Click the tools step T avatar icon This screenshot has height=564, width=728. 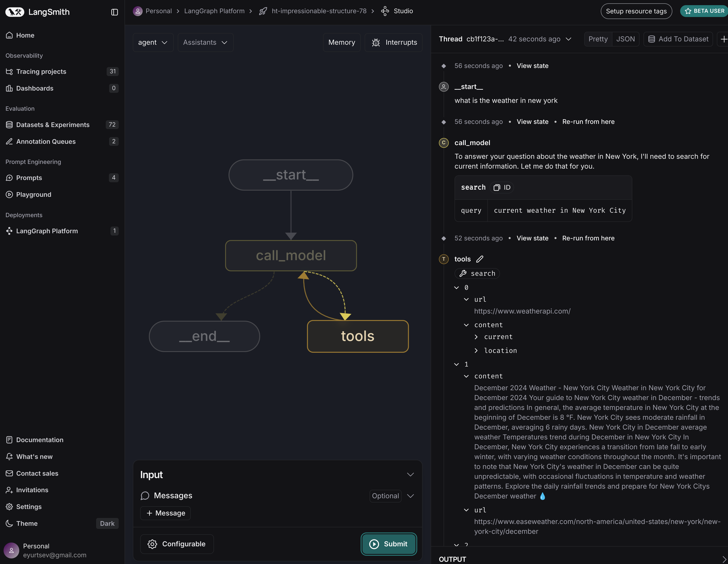point(444,259)
